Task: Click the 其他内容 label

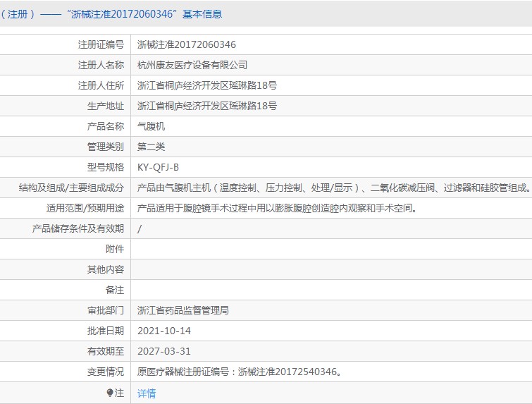Action: (106, 269)
